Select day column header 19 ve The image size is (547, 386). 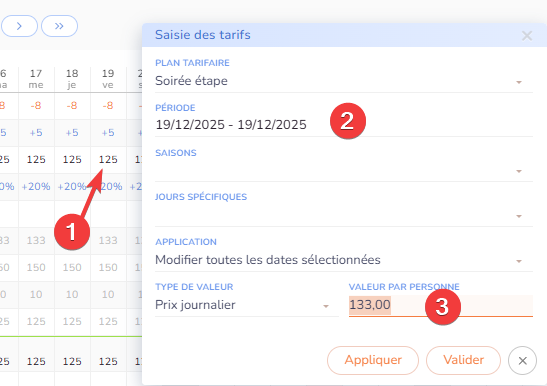pos(108,79)
